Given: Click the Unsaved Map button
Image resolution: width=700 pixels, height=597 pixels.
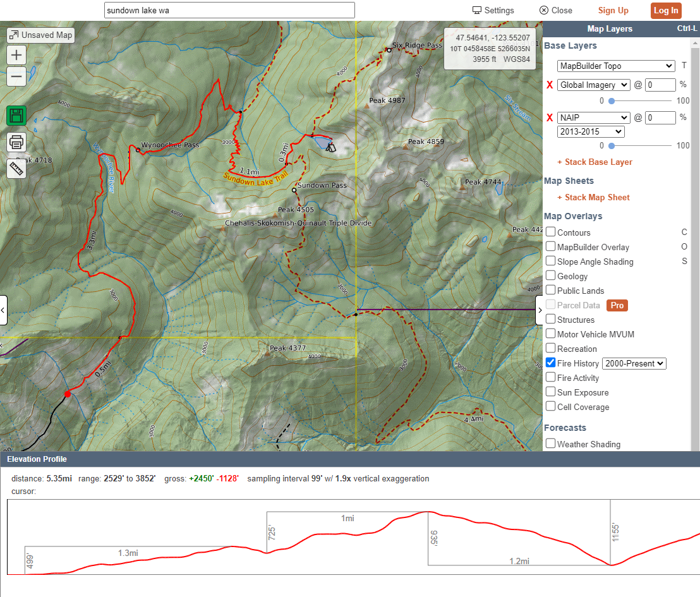Looking at the screenshot, I should point(41,35).
